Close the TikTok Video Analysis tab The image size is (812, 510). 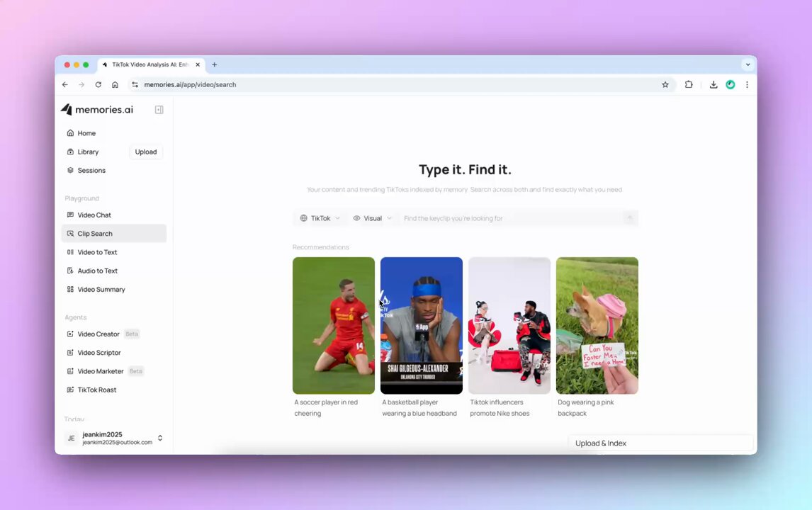click(x=198, y=64)
